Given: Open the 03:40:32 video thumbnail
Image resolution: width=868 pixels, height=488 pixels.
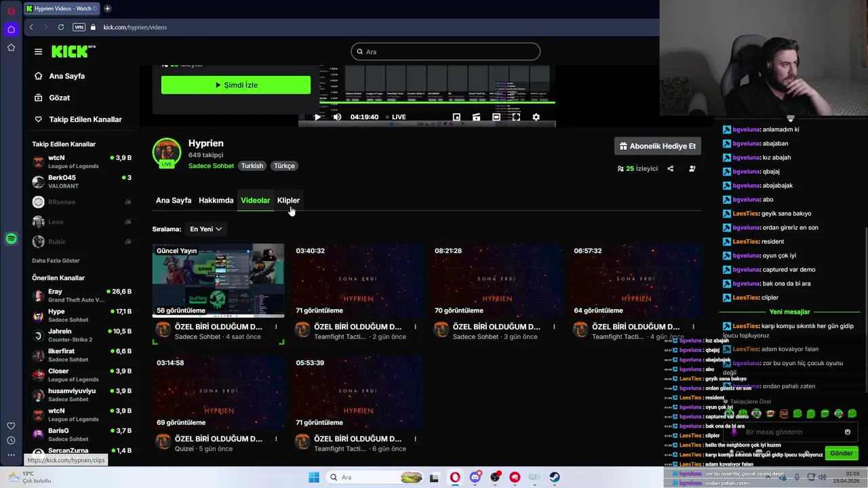Looking at the screenshot, I should pos(357,281).
